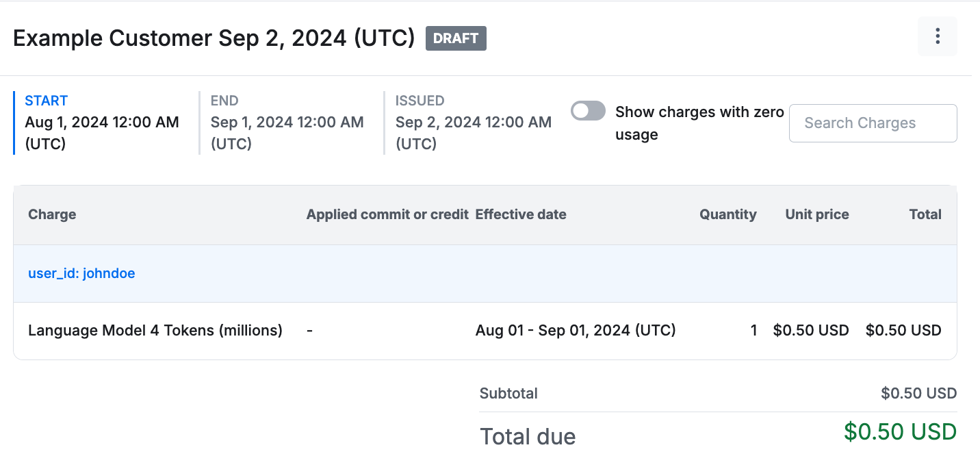Click the Search Charges input field
The height and width of the screenshot is (467, 980).
click(873, 123)
